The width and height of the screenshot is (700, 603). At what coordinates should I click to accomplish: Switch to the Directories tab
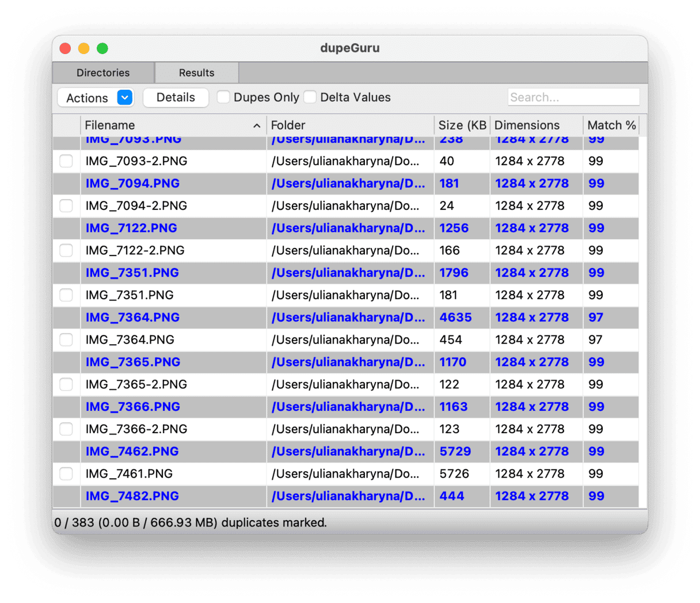coord(102,72)
